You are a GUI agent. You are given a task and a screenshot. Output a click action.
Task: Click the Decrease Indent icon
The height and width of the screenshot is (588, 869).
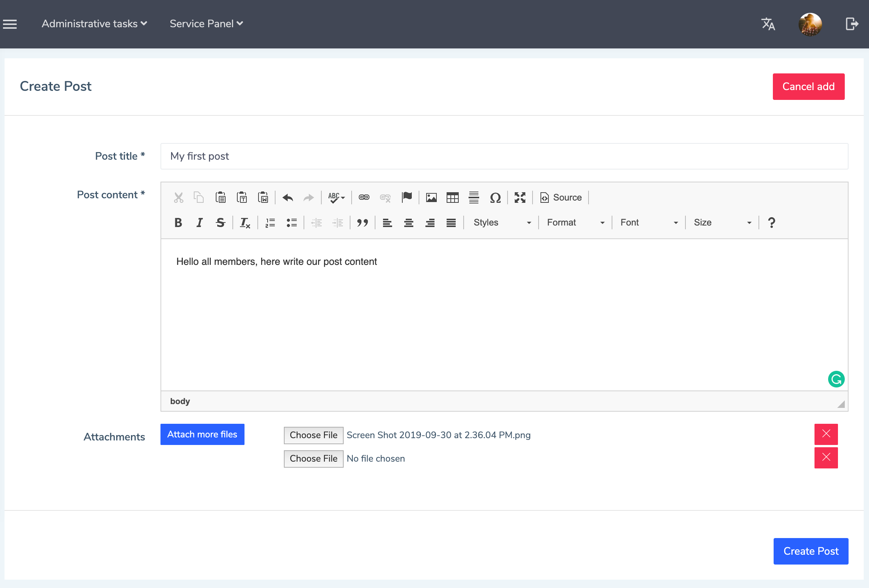(x=316, y=222)
